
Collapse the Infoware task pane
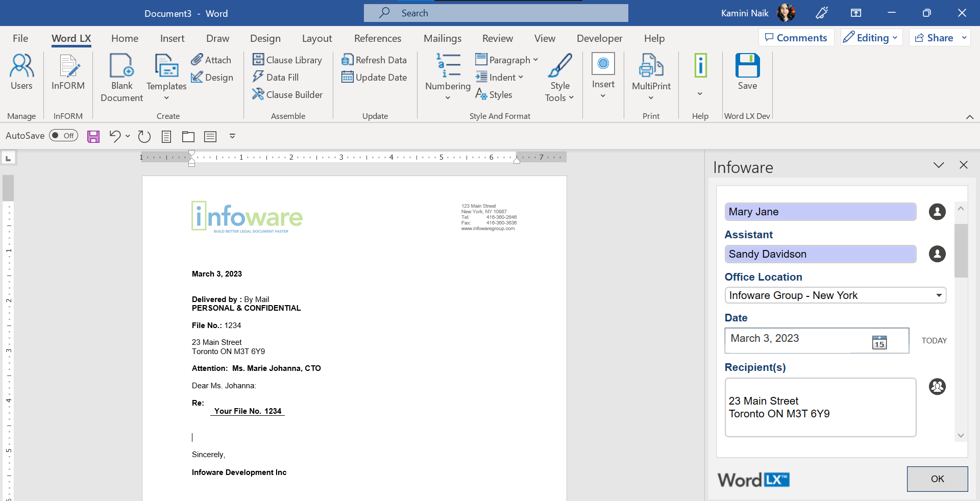pos(938,165)
